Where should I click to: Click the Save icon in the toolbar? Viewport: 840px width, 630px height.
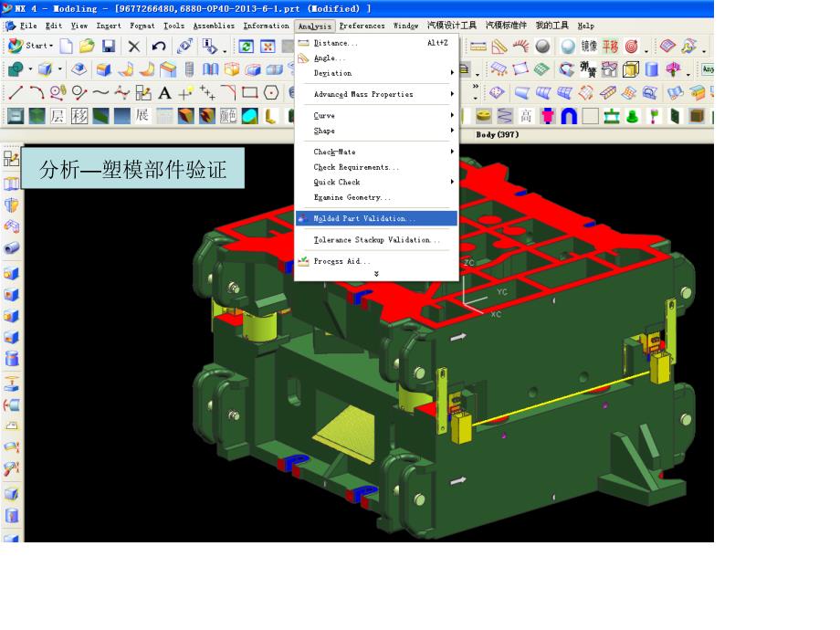point(109,46)
